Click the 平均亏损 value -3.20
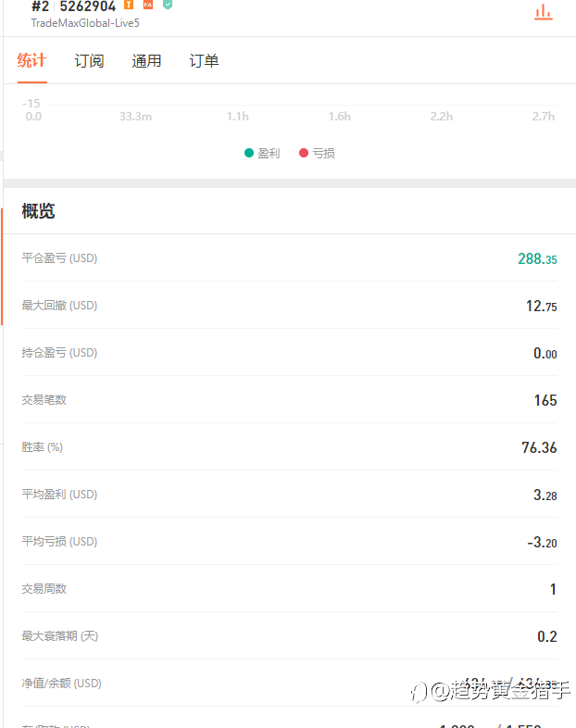576x728 pixels. click(542, 542)
